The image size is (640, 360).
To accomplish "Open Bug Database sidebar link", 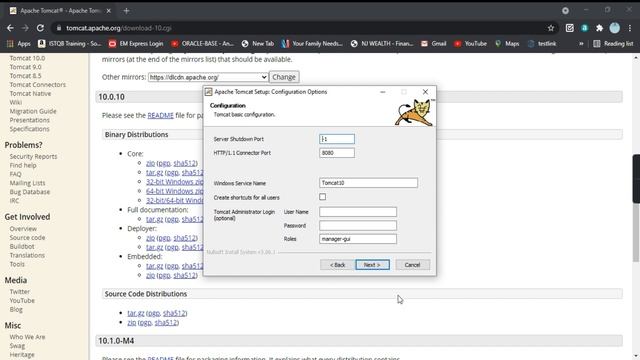I will pyautogui.click(x=30, y=192).
